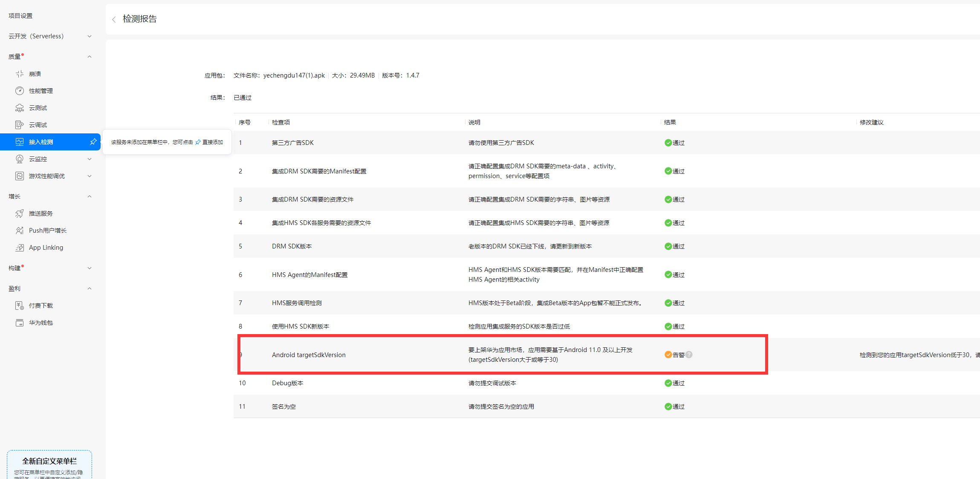Click the 请勿提交签名为空的应用 description
The width and height of the screenshot is (980, 479).
pos(501,407)
